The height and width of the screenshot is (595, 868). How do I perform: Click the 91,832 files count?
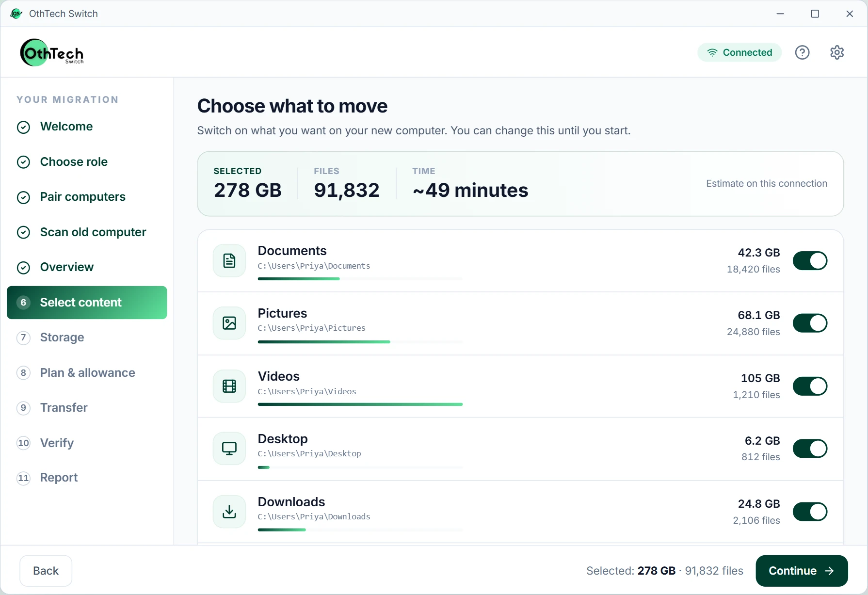(347, 190)
